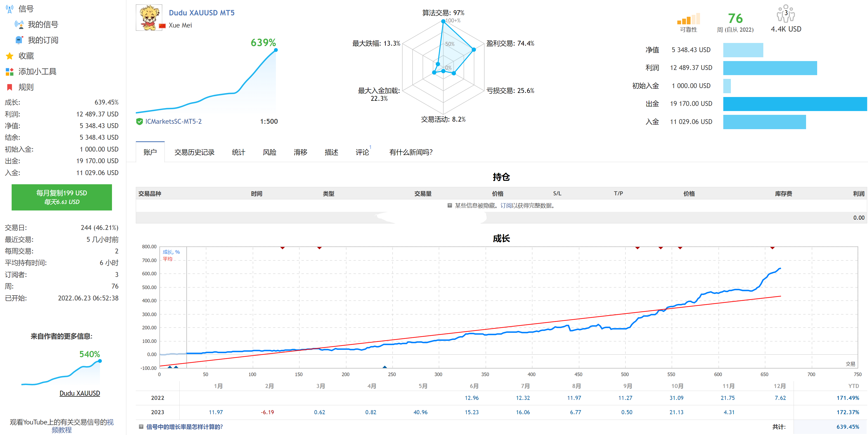Click the green verified shield by ICMarketsSC-MT5-2
Viewport: 868px width, 435px height.
click(x=139, y=122)
